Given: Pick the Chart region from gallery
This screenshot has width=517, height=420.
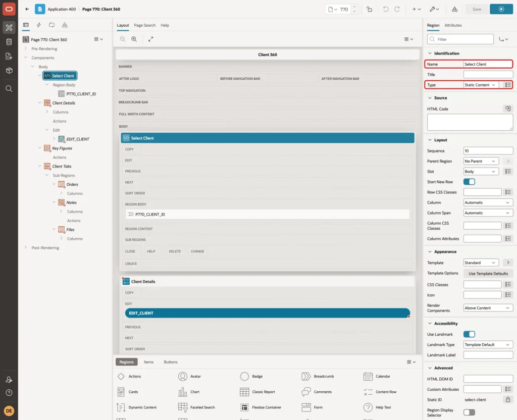Looking at the screenshot, I should point(189,392).
